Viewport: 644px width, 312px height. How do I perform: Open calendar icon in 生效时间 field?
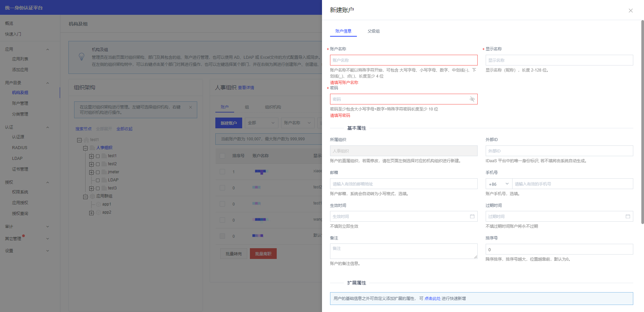tap(472, 216)
